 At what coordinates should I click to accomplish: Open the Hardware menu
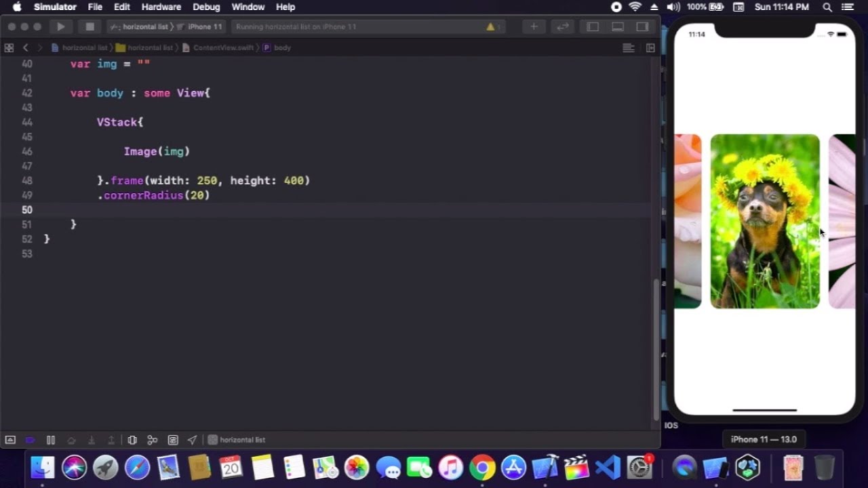click(x=161, y=7)
